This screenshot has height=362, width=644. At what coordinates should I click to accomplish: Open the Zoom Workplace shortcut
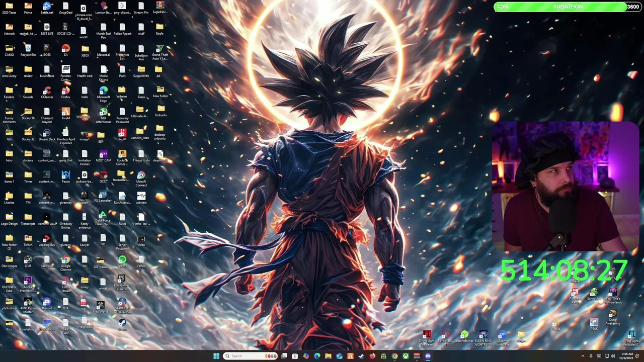click(x=502, y=339)
